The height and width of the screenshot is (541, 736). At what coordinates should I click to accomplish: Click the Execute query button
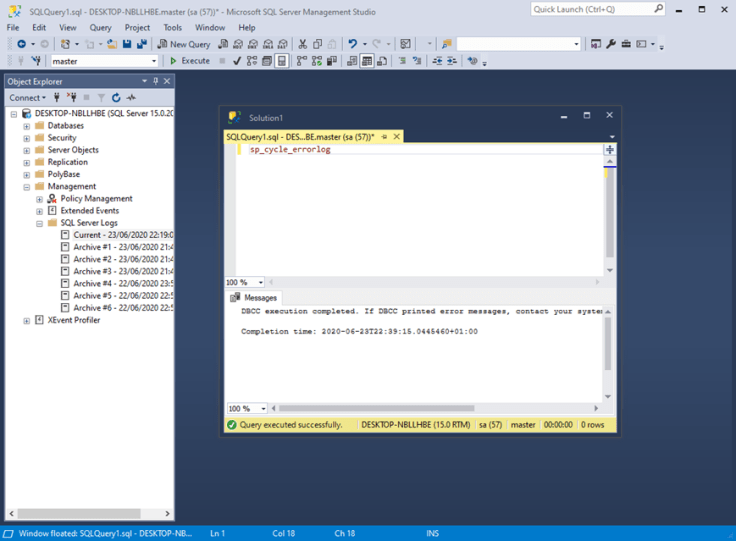click(x=189, y=61)
